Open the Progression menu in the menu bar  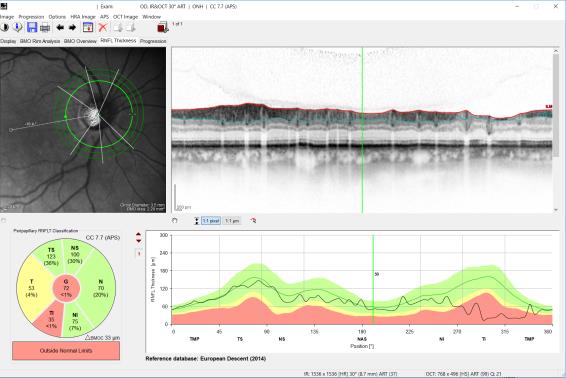tap(31, 17)
